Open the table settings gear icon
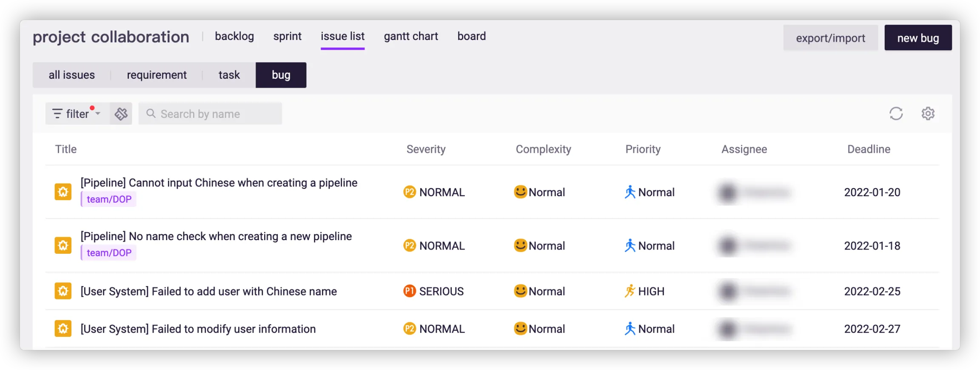The width and height of the screenshot is (980, 370). click(928, 114)
